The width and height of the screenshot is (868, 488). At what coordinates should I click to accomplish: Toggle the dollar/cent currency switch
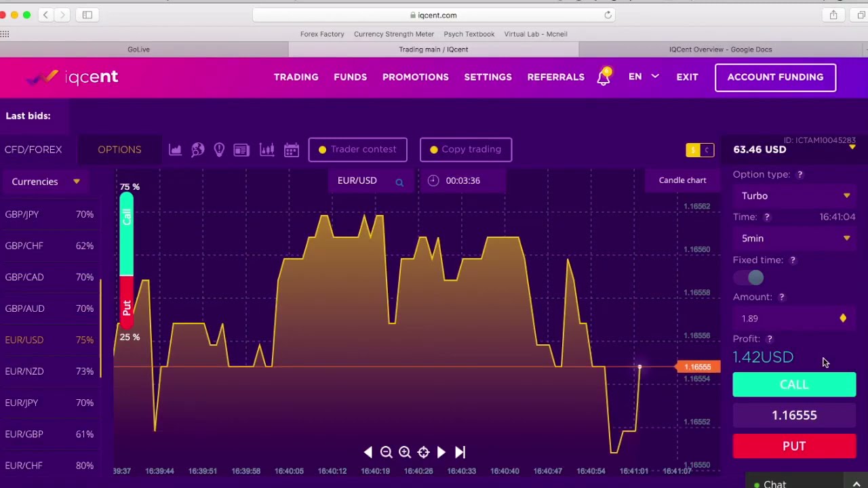[700, 150]
